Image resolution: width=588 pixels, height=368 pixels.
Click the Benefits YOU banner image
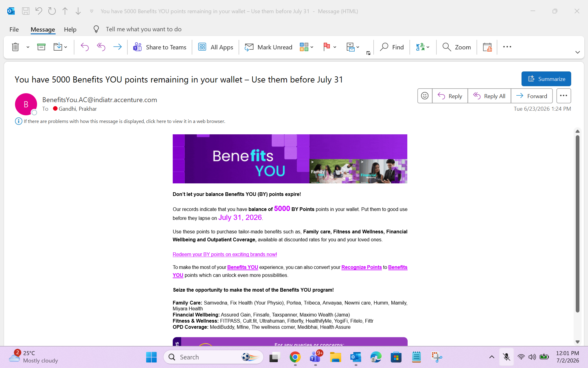click(290, 159)
